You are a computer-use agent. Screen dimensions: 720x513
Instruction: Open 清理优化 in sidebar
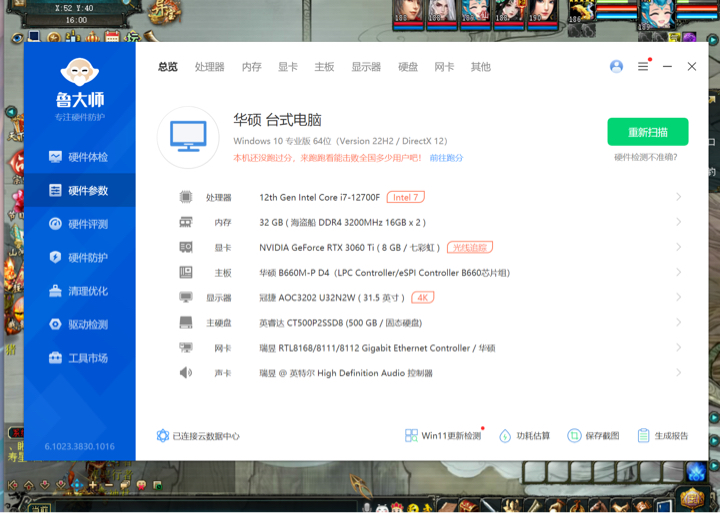tap(79, 291)
